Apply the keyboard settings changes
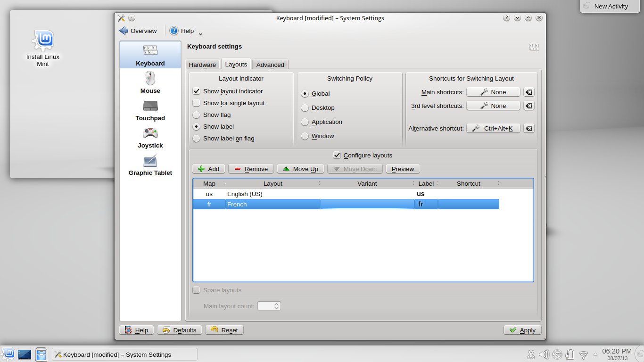Screen dimensions: 644x362 click(x=522, y=330)
